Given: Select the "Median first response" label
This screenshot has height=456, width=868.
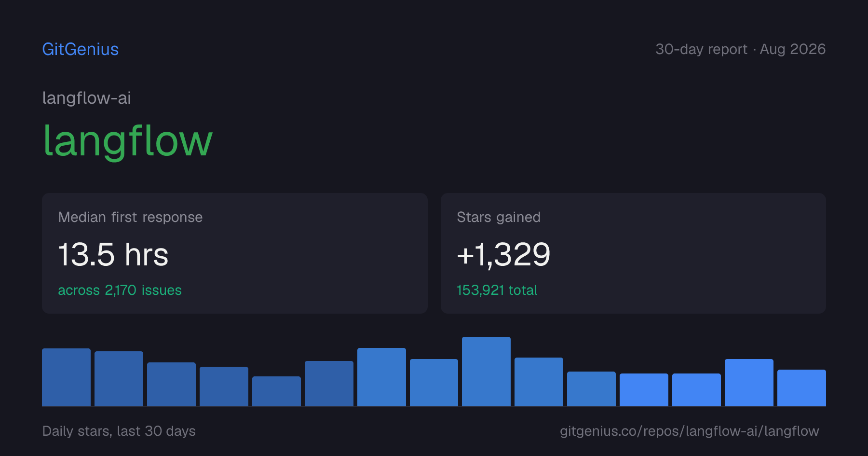Looking at the screenshot, I should (x=130, y=217).
